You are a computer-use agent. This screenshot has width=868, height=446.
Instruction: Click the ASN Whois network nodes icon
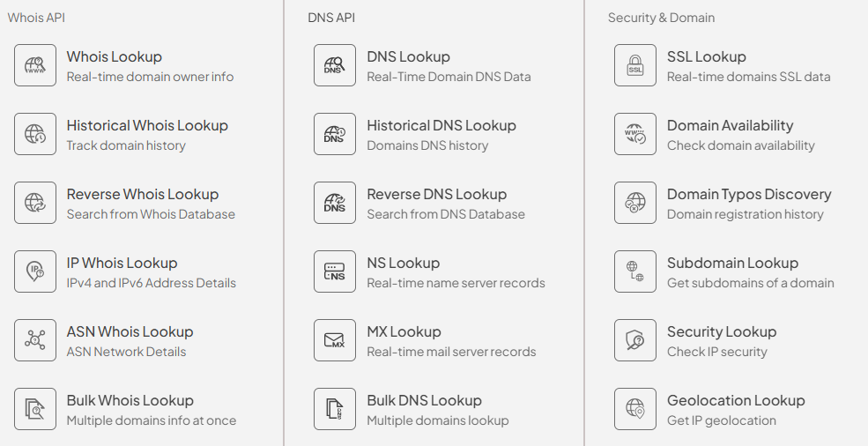pyautogui.click(x=35, y=340)
